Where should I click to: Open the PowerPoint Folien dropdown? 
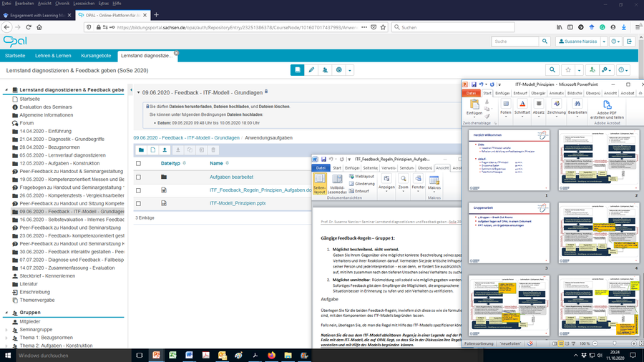506,107
